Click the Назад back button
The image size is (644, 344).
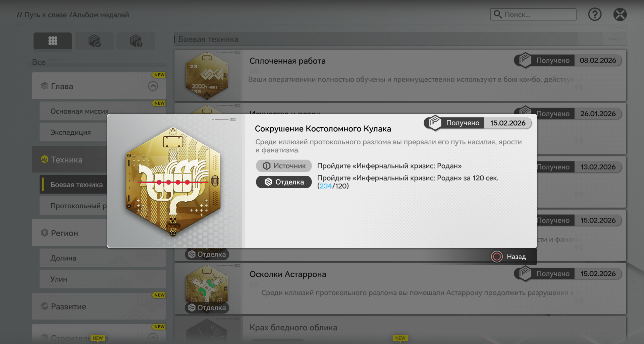(509, 257)
